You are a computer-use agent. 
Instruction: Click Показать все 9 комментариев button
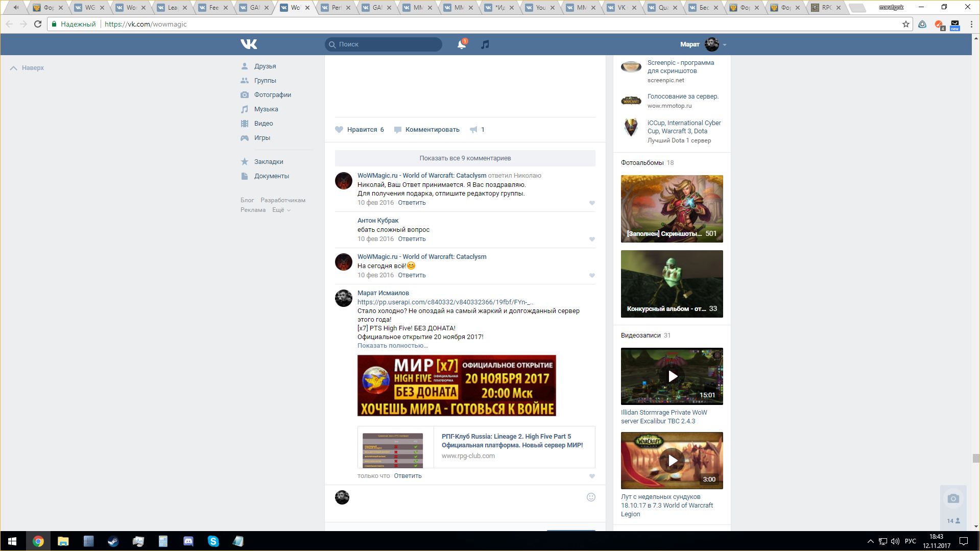465,158
